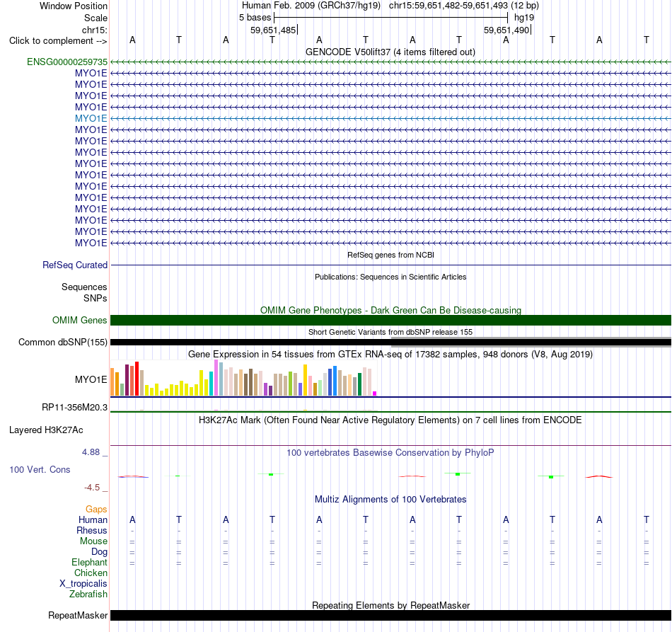Click the orange Gaps label
Viewport: 672px width, 632px height.
pyautogui.click(x=96, y=509)
